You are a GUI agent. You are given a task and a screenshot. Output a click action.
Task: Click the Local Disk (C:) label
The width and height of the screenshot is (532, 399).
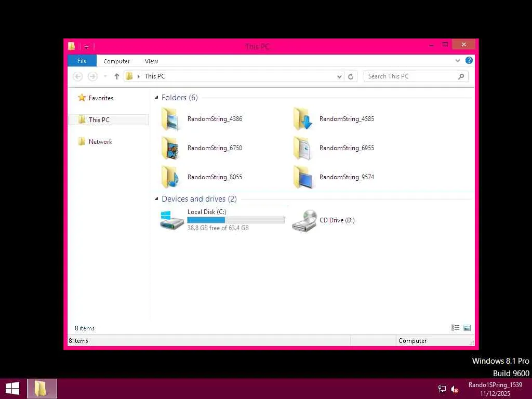coord(207,212)
